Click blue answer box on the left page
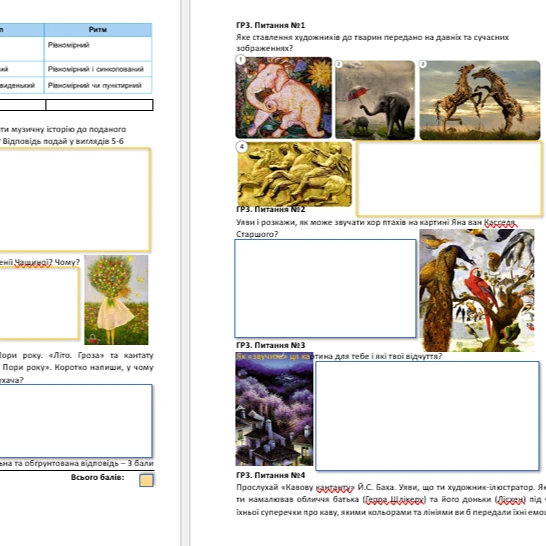This screenshot has height=546, width=546. (76, 421)
